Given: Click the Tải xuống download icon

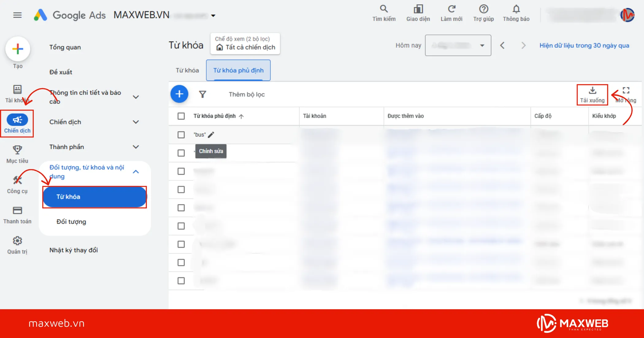Looking at the screenshot, I should point(592,91).
